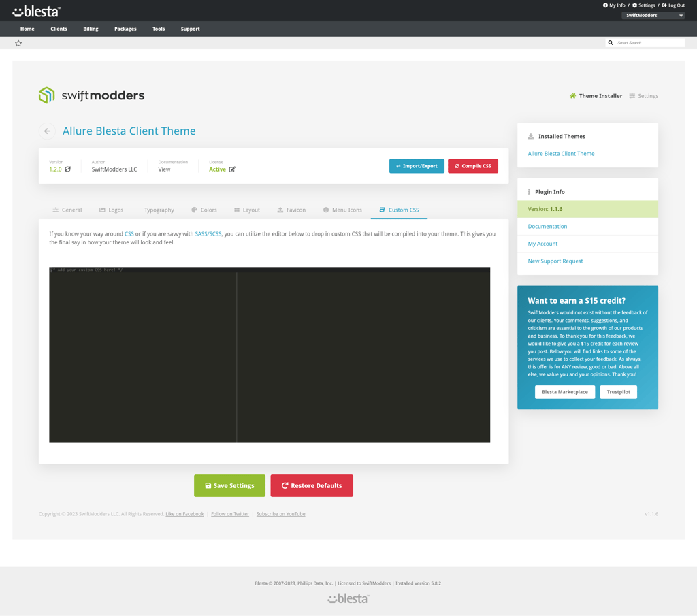
Task: Click the Save Settings button
Action: [229, 485]
